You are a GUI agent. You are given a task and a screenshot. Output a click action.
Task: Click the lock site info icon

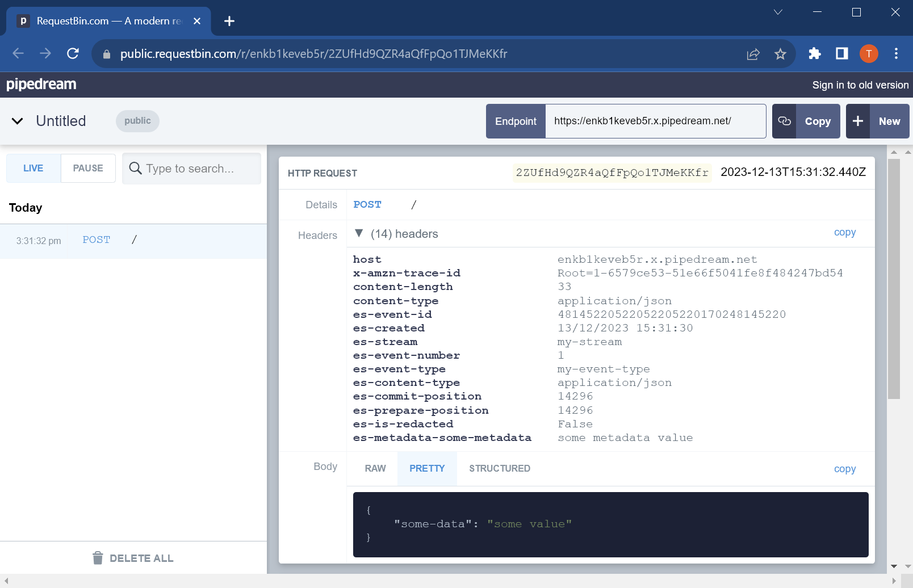(x=106, y=54)
